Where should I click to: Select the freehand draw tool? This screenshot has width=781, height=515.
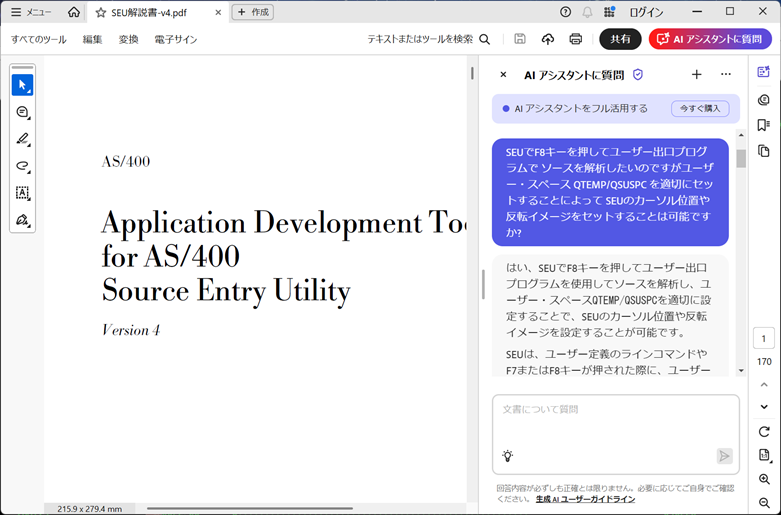pos(22,166)
